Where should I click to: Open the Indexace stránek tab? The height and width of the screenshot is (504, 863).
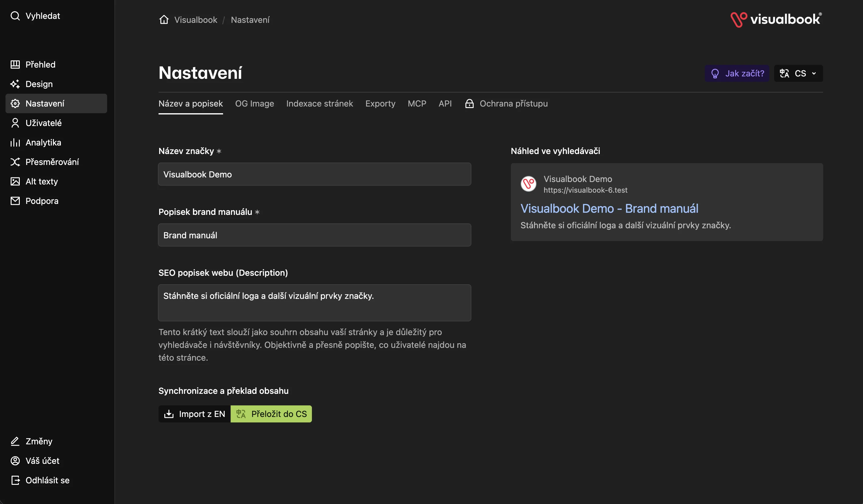click(x=320, y=103)
